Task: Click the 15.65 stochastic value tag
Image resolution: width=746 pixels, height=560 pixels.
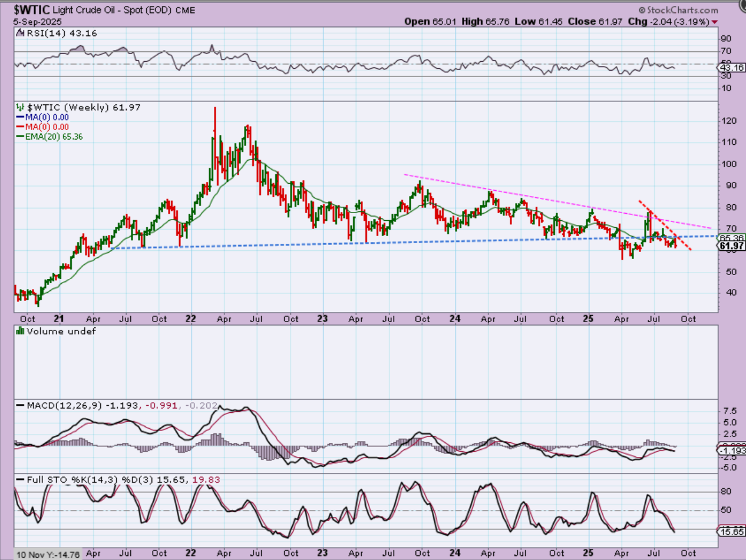Action: (x=731, y=531)
